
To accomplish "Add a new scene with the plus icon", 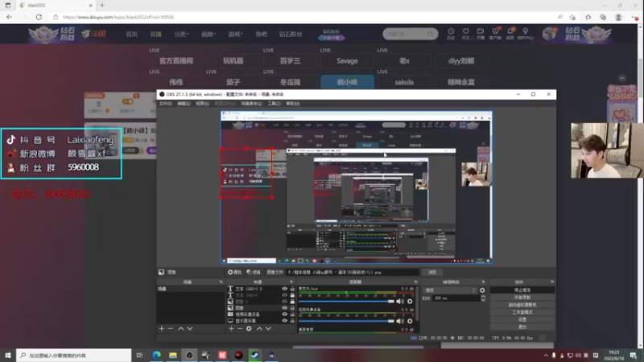I will click(x=162, y=329).
